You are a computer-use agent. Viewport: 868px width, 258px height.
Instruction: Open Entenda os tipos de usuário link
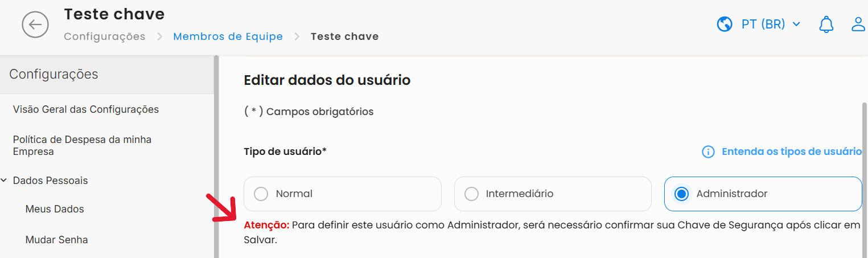pyautogui.click(x=791, y=151)
